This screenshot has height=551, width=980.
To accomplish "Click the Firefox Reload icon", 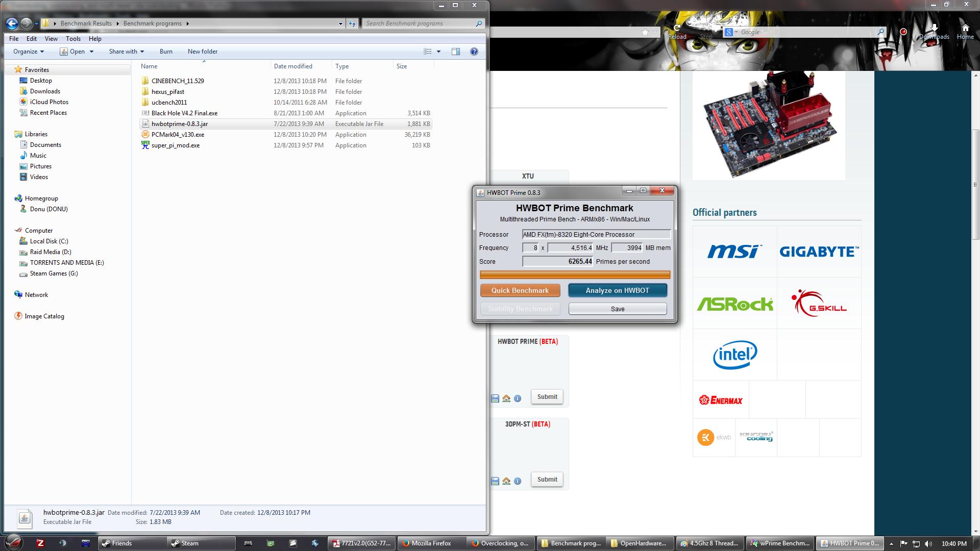I will 677,32.
